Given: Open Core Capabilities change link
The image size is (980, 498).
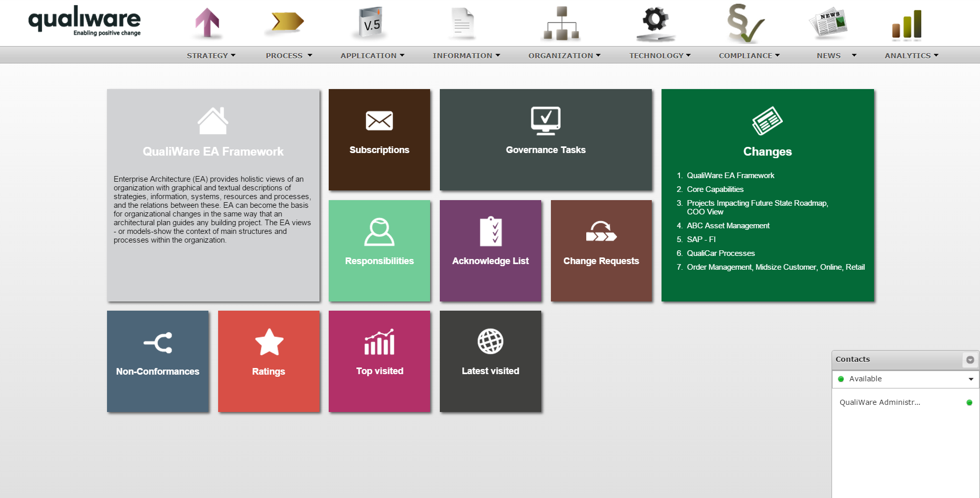Looking at the screenshot, I should click(715, 189).
